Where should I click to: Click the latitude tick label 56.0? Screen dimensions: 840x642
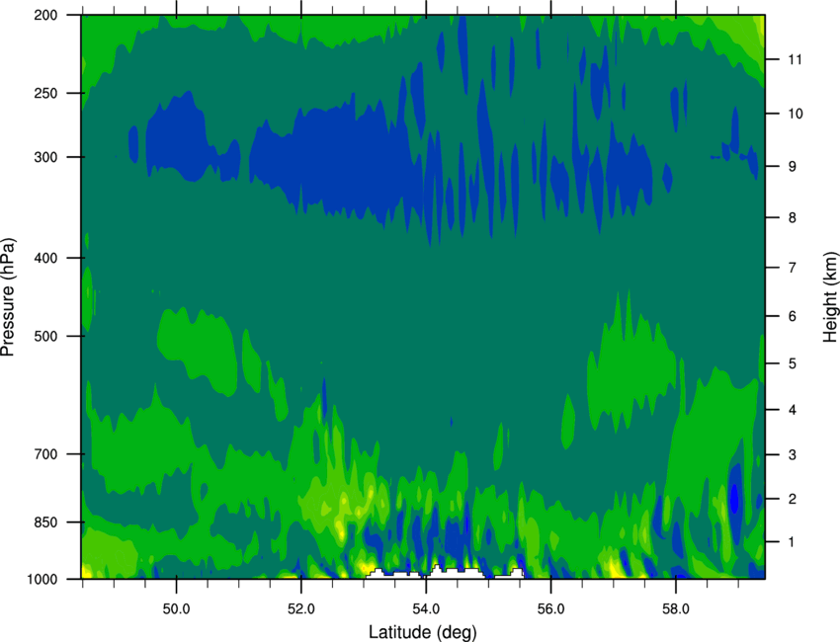[x=551, y=609]
